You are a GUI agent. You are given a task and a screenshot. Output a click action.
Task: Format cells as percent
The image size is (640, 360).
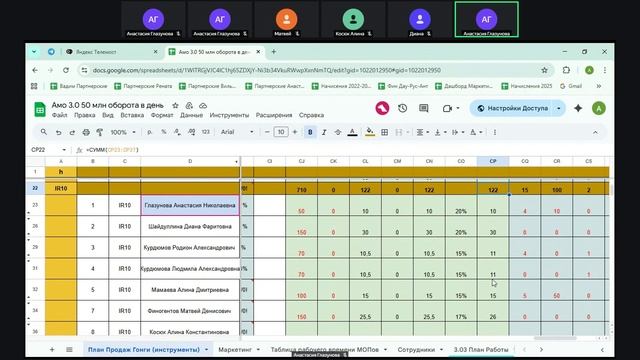tap(164, 132)
